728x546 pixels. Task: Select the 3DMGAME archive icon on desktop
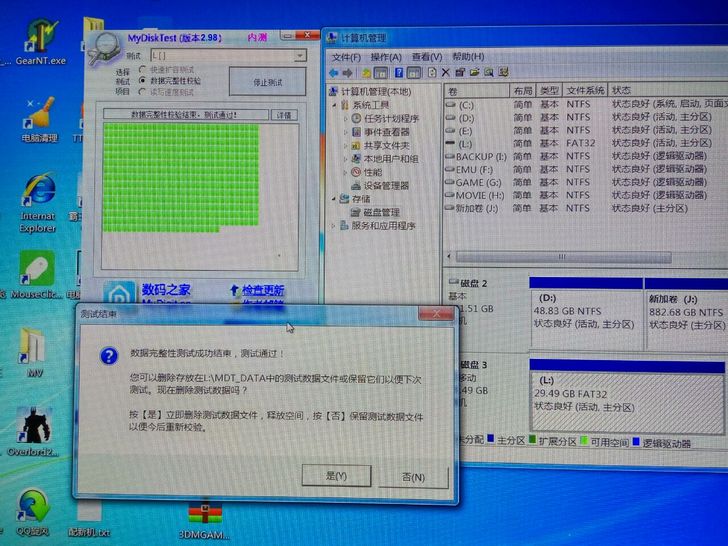coord(204,521)
